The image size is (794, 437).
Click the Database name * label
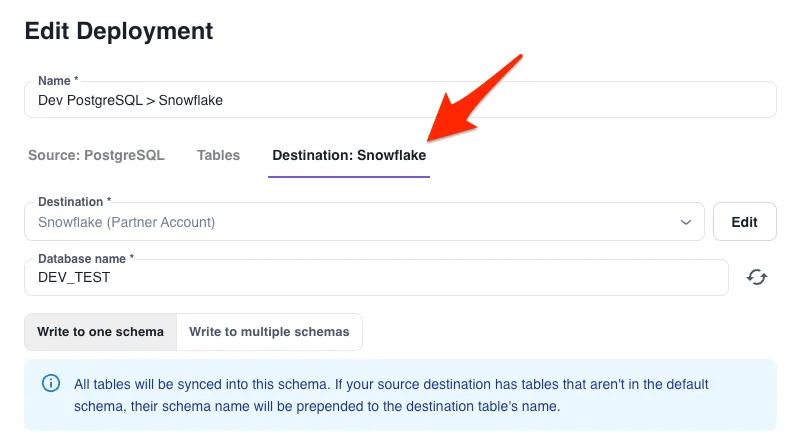point(86,259)
